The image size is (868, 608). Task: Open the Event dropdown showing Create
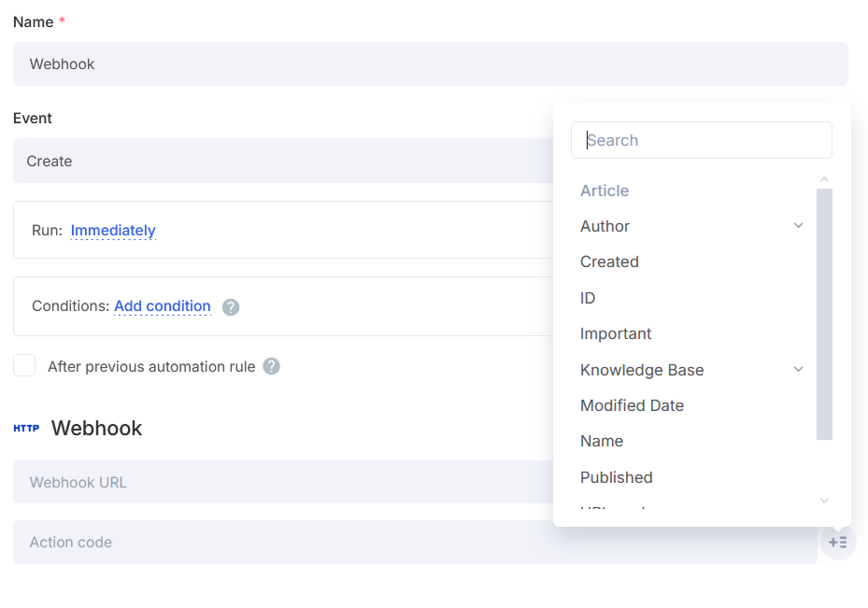tap(280, 161)
